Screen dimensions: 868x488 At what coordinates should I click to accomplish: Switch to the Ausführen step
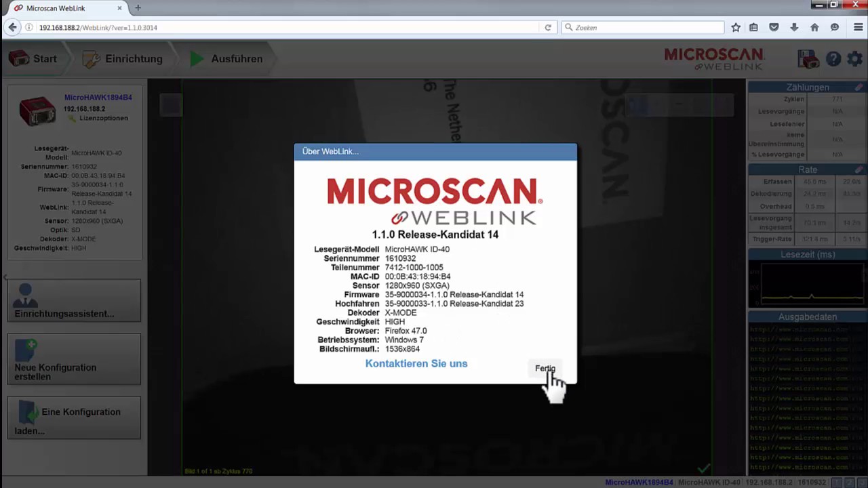(x=226, y=59)
